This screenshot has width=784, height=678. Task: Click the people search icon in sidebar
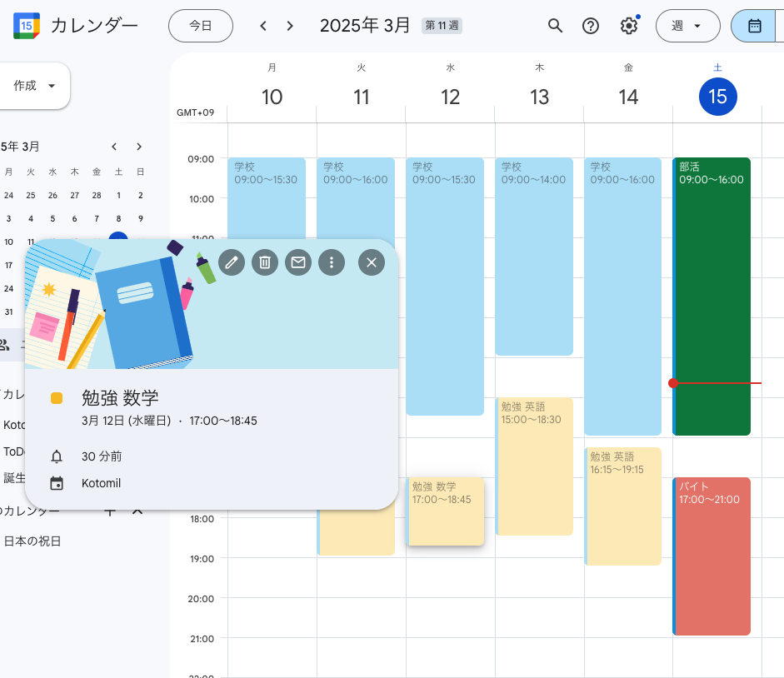tap(4, 344)
